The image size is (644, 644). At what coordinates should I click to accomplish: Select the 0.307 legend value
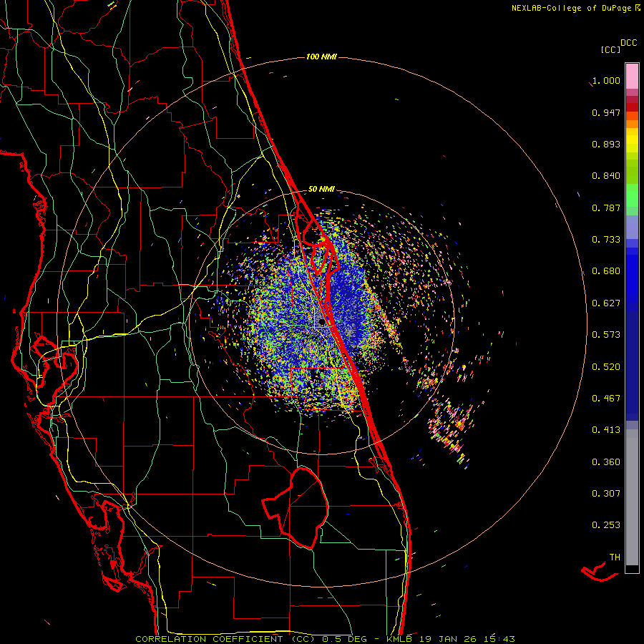pos(606,494)
